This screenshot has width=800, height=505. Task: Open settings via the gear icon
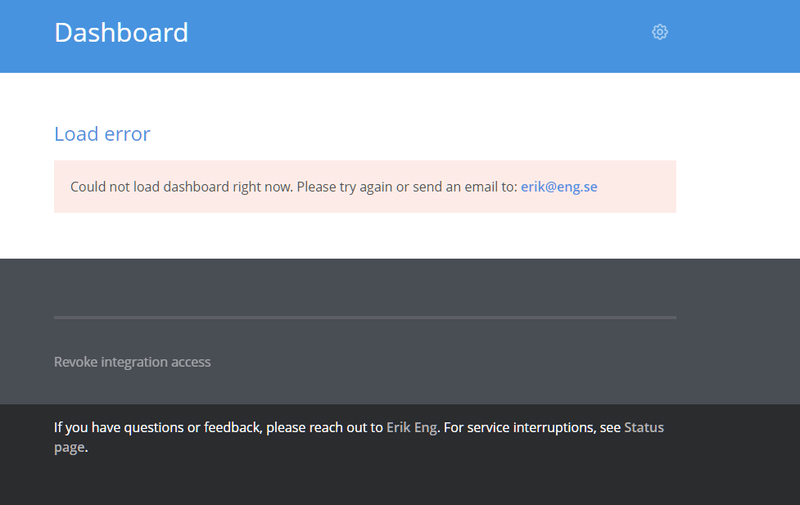660,32
